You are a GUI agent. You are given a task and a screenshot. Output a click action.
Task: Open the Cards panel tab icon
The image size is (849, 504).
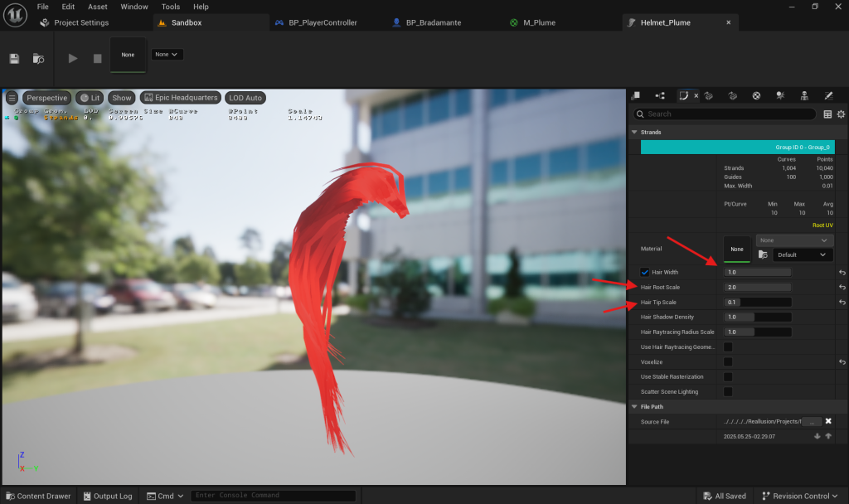click(709, 96)
